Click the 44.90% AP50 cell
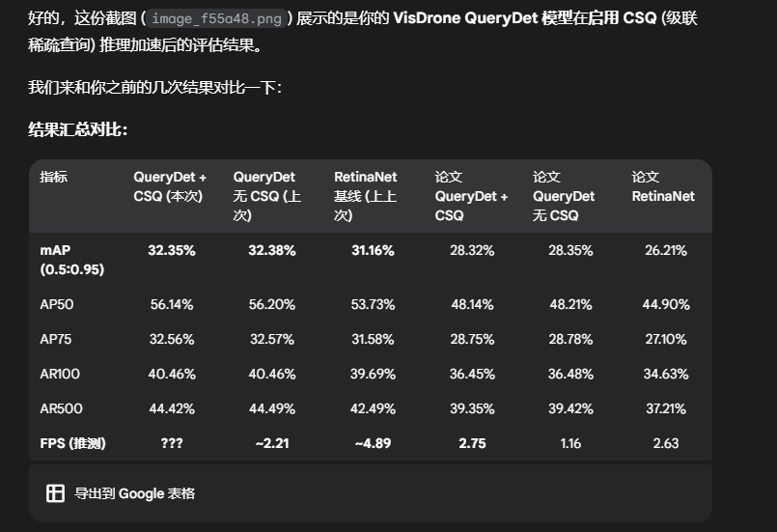Image resolution: width=777 pixels, height=532 pixels. 666,304
